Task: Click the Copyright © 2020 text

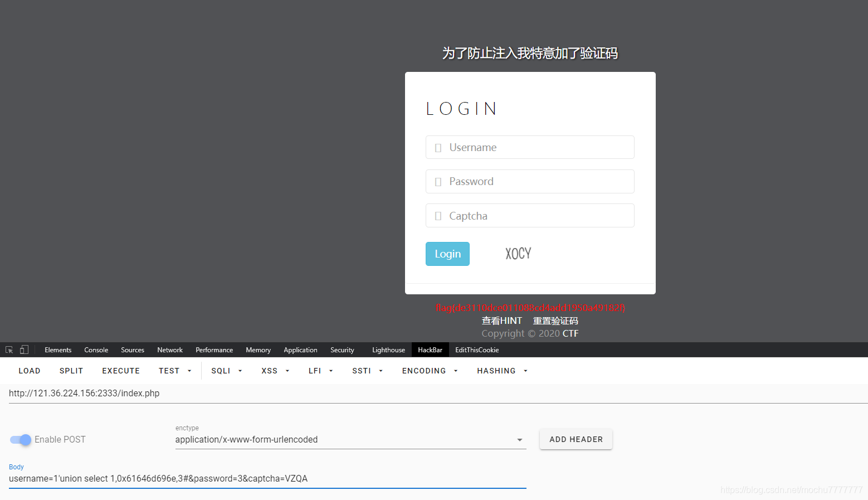Action: (x=521, y=333)
